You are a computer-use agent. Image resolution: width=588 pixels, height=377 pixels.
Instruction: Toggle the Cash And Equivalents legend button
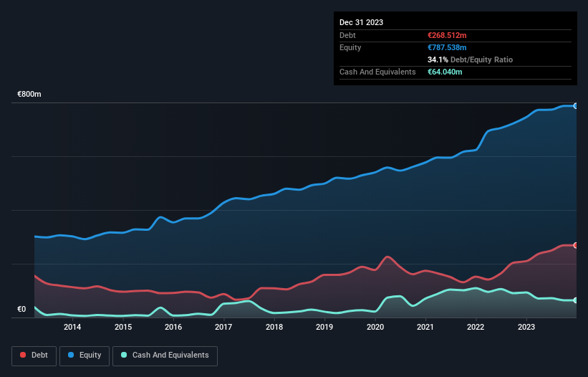pos(165,355)
